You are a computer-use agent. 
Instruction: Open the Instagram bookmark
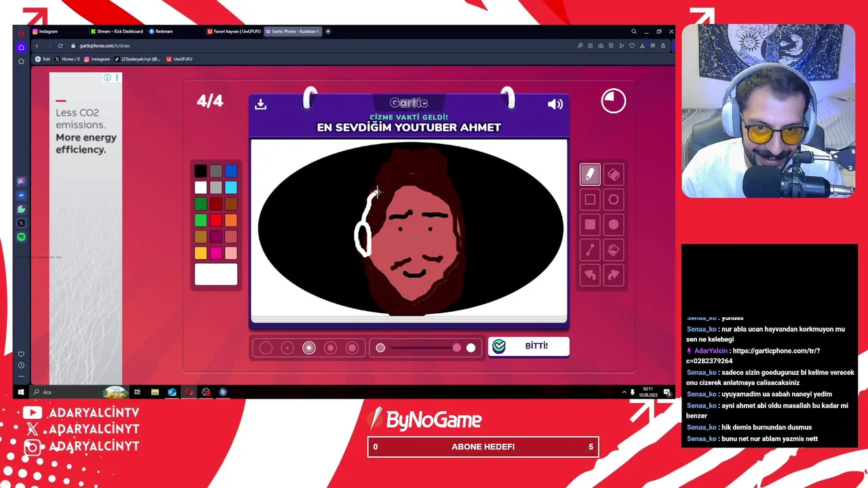(97, 59)
